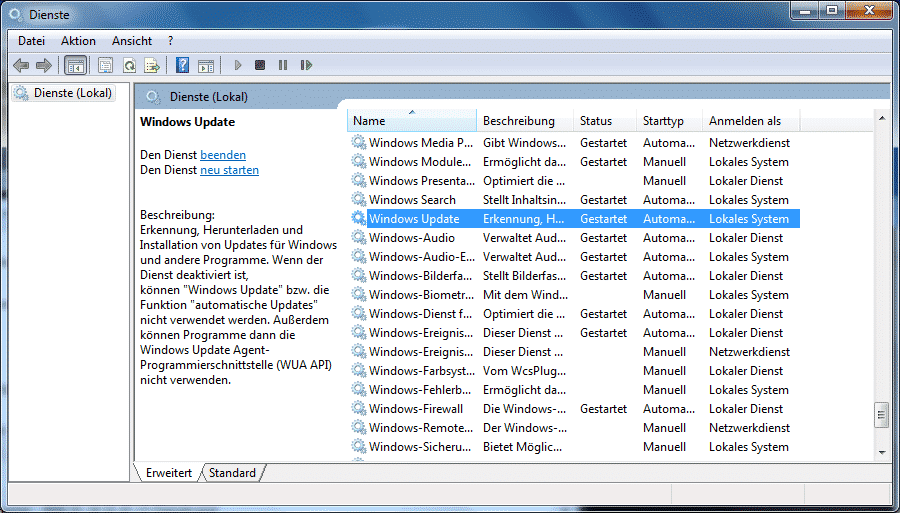Click gear icon of Windows-Firewall row
Image resolution: width=900 pixels, height=513 pixels.
coord(359,409)
